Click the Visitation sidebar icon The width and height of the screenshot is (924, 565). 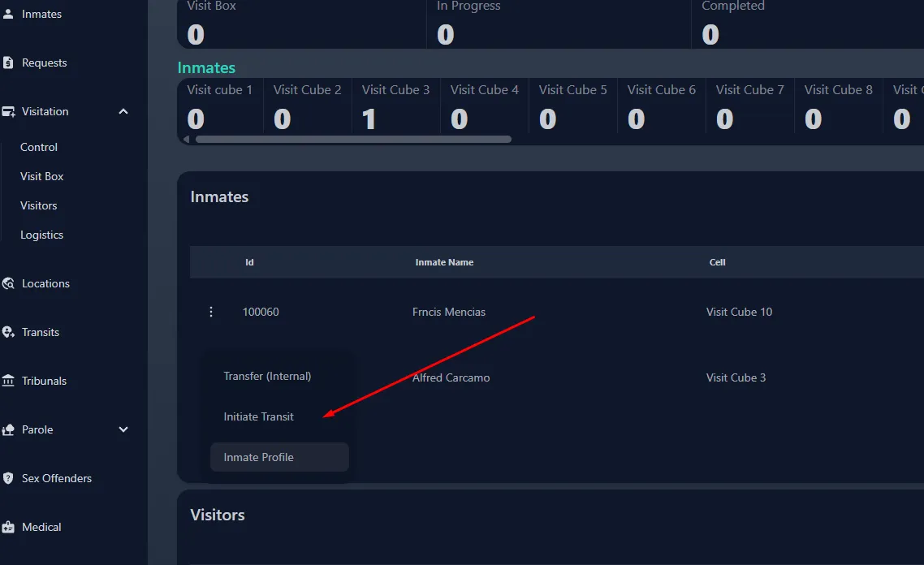coord(8,111)
